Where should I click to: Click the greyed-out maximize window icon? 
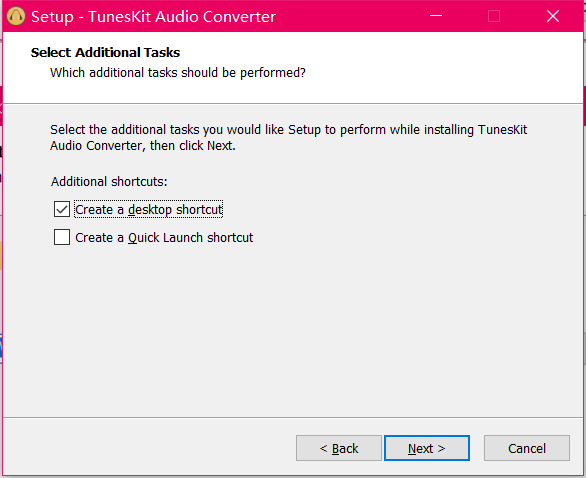pos(494,16)
